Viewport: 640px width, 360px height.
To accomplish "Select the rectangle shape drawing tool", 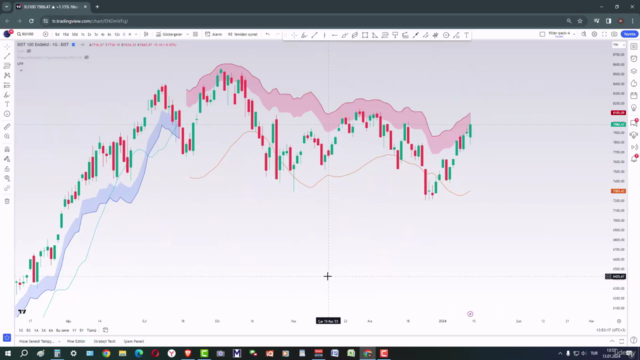I will (365, 35).
